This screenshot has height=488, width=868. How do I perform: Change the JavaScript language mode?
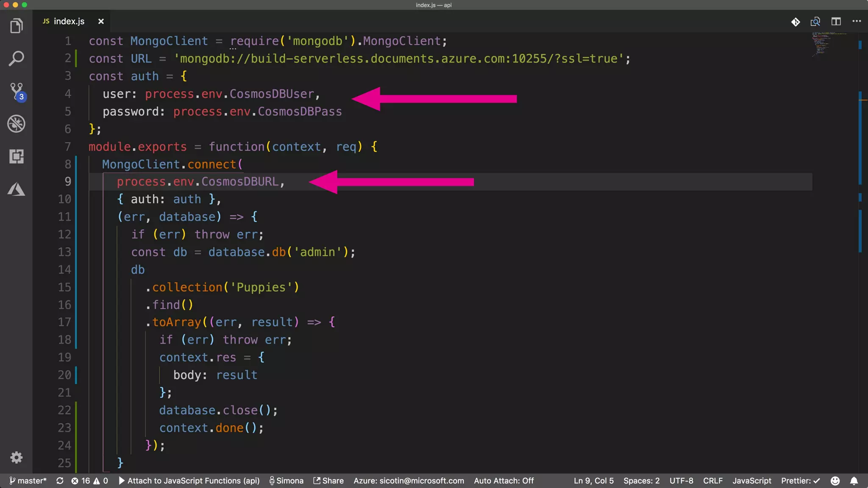[x=751, y=481]
